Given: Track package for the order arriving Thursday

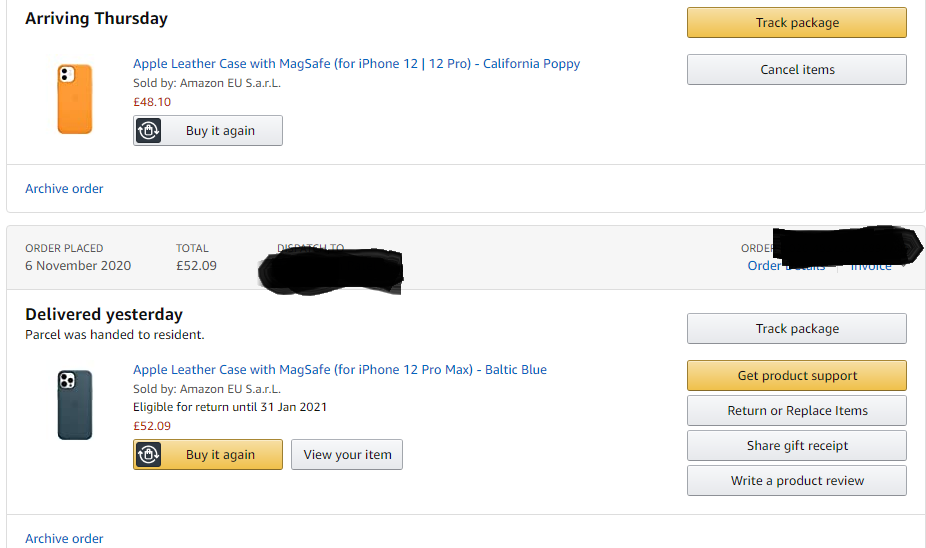Looking at the screenshot, I should [x=796, y=23].
